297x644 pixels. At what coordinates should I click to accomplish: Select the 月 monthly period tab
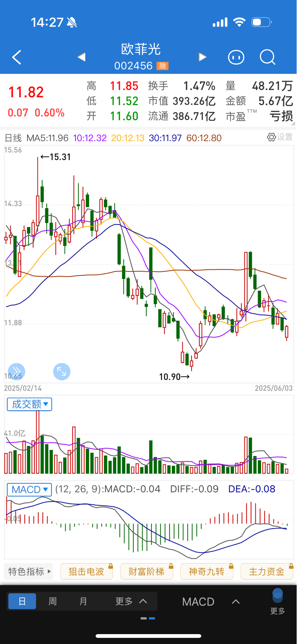point(83,601)
